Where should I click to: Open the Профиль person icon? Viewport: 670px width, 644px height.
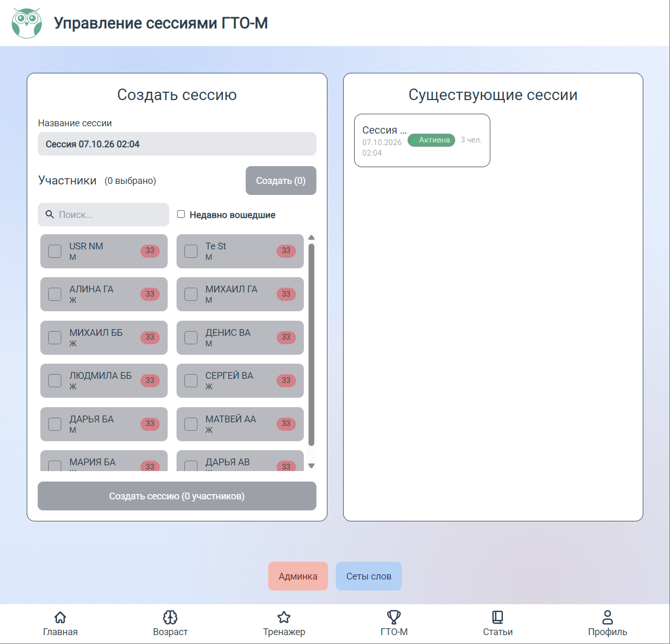click(x=608, y=617)
